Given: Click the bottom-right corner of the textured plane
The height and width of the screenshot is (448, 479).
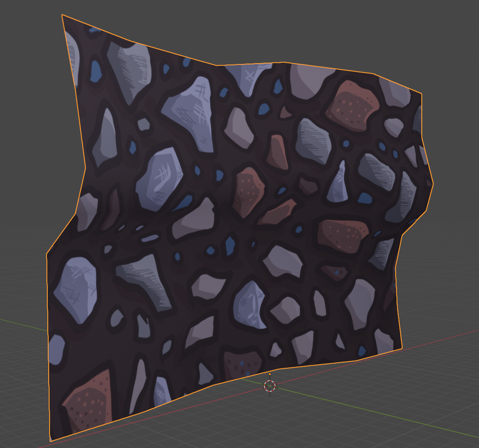Looking at the screenshot, I should [401, 348].
